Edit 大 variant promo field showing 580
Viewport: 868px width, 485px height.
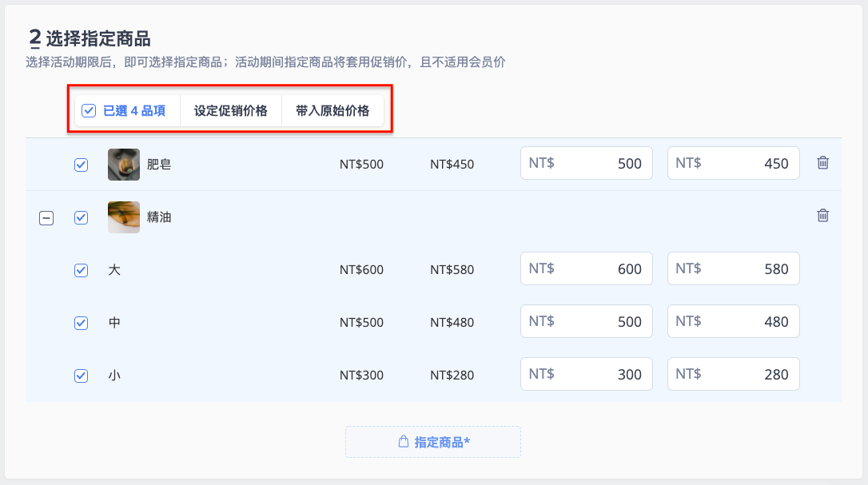tap(734, 268)
